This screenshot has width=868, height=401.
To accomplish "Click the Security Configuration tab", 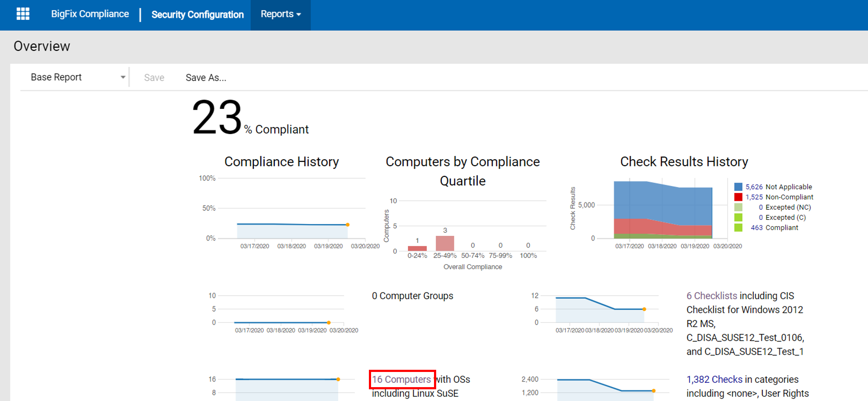I will (x=197, y=15).
